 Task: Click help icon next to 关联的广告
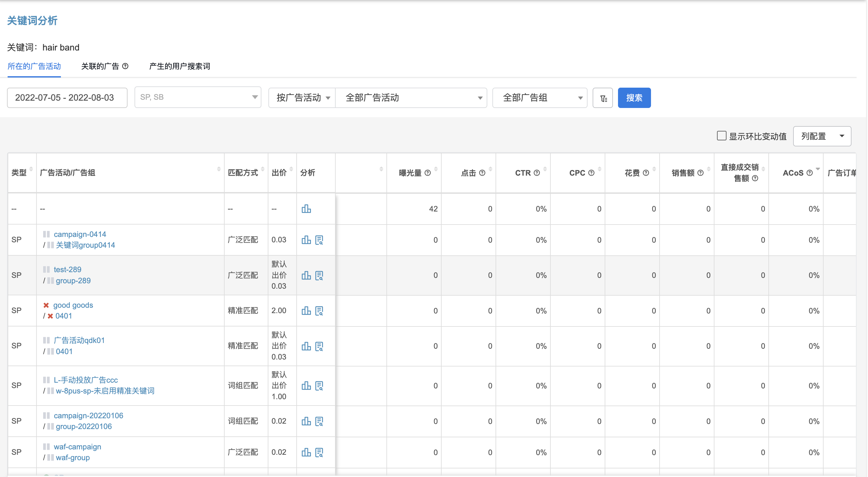125,66
